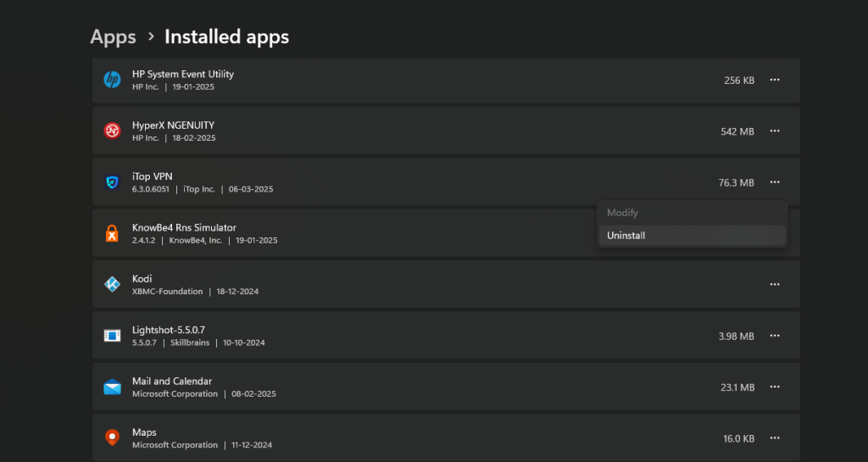The height and width of the screenshot is (462, 868).
Task: Click the Mail and Calendar envelope icon
Action: coord(112,387)
